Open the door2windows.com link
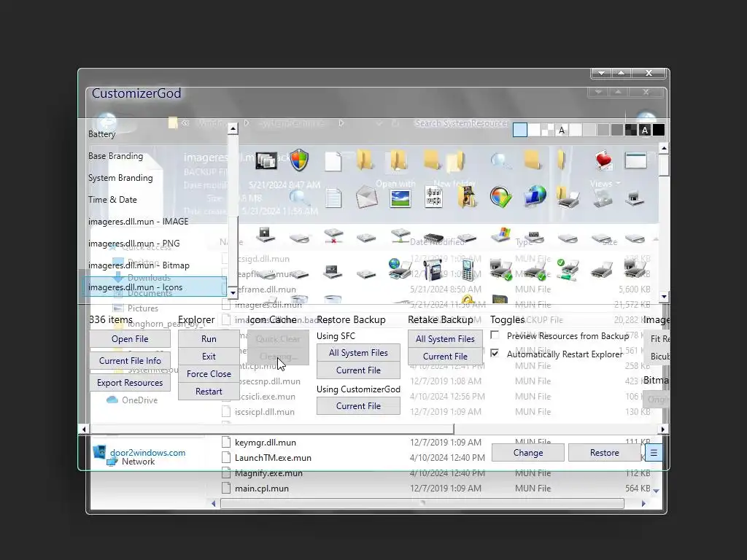 (147, 453)
